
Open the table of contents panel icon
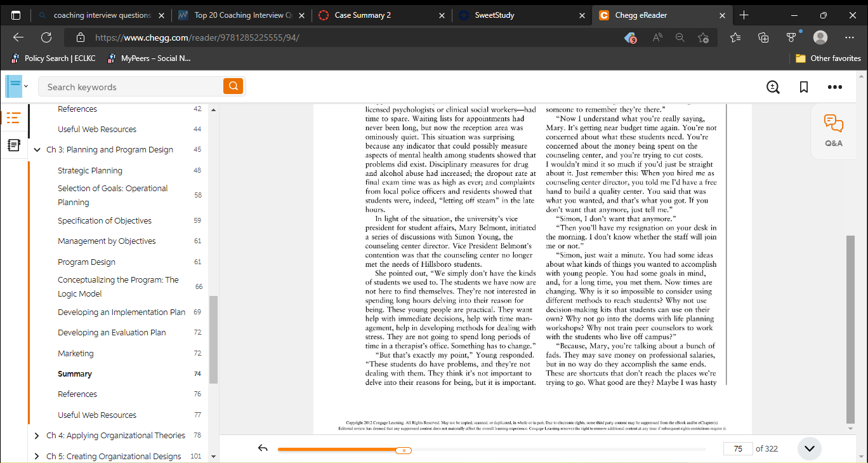click(x=13, y=117)
